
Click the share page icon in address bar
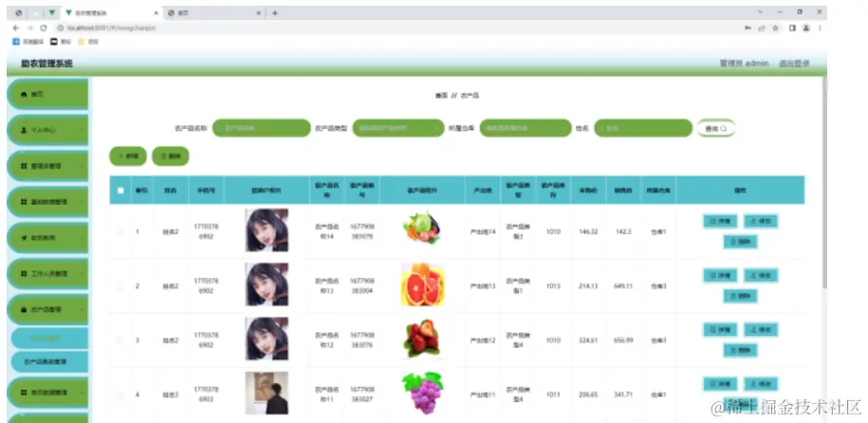click(x=762, y=28)
